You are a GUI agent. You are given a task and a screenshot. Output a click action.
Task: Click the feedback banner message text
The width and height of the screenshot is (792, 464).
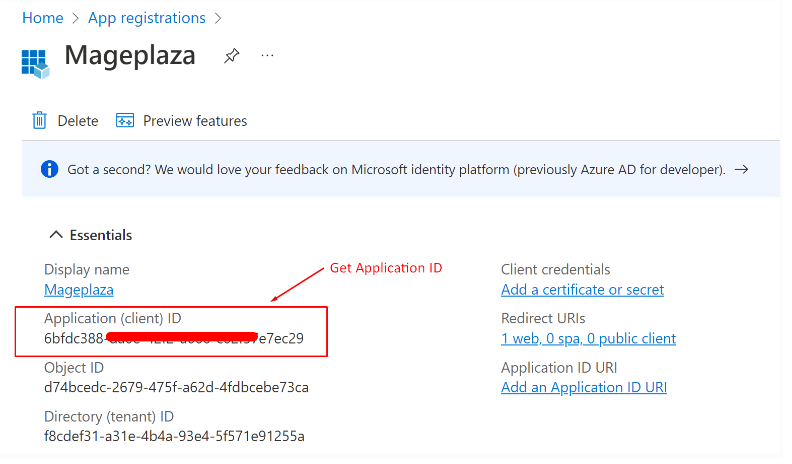click(396, 170)
